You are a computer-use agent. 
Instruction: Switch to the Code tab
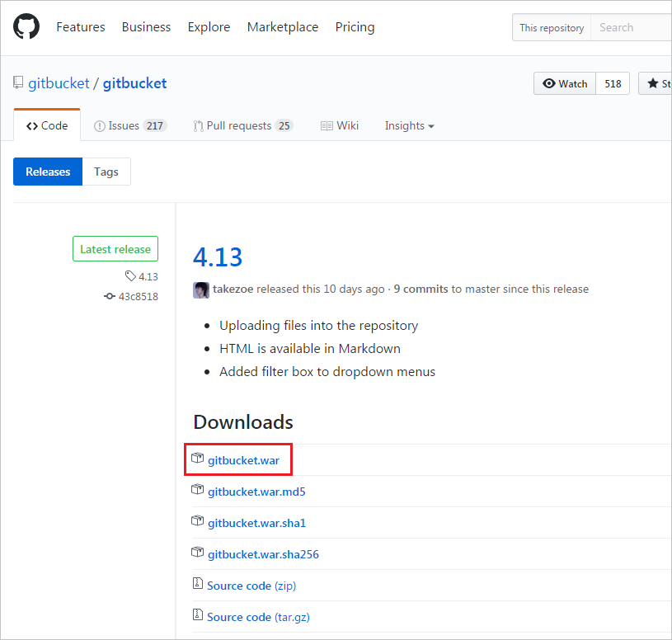(x=47, y=125)
